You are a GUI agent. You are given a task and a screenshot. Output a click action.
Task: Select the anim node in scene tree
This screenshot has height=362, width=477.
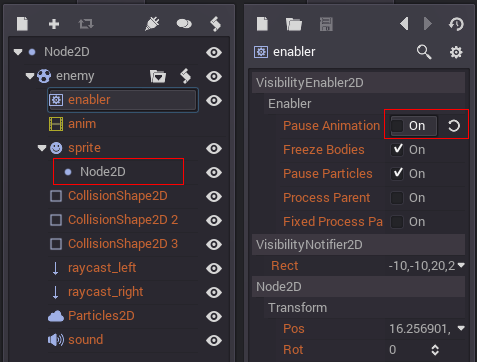point(82,124)
